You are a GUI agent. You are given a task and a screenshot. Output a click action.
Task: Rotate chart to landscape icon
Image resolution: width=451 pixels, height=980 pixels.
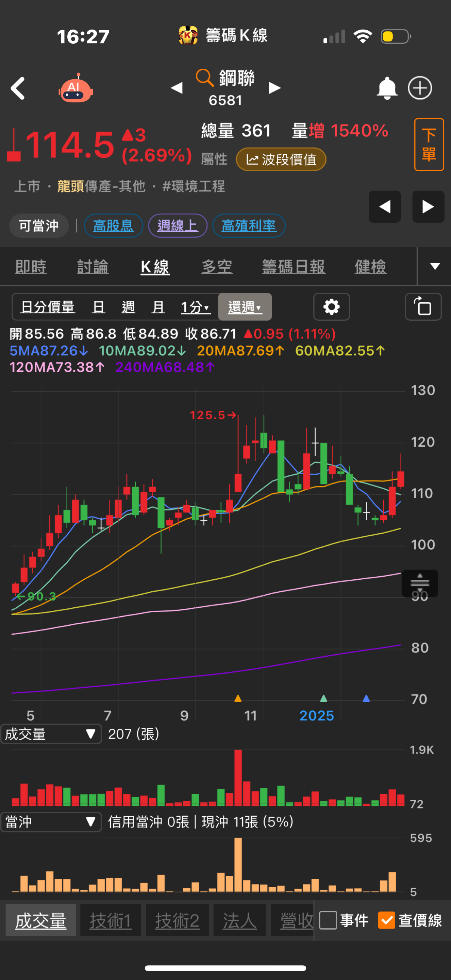(x=423, y=306)
